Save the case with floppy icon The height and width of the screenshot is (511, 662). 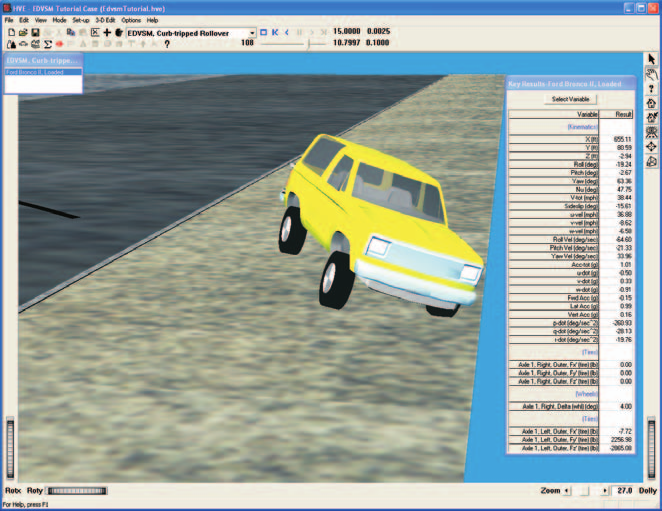click(x=35, y=33)
